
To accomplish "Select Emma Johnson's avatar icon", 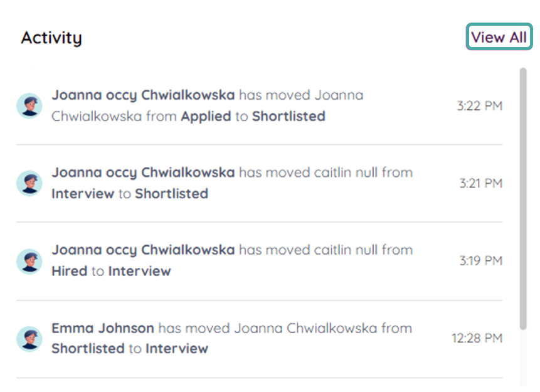I will (x=29, y=339).
